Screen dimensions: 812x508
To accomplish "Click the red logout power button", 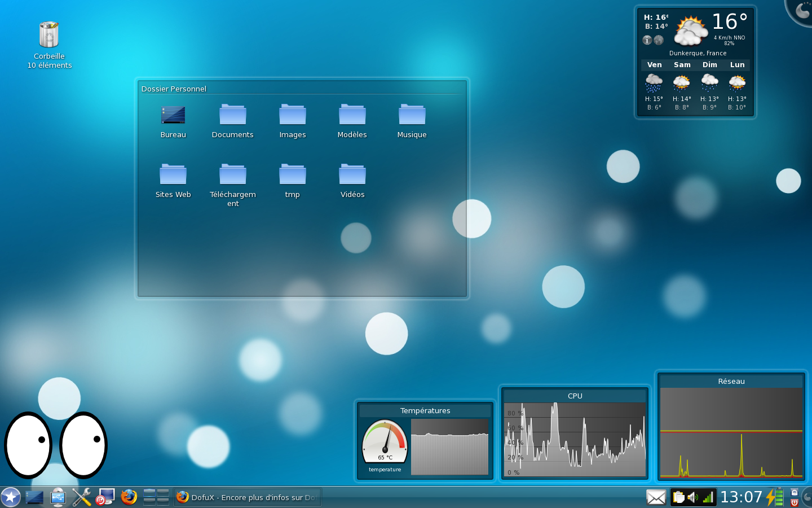I will click(x=795, y=502).
